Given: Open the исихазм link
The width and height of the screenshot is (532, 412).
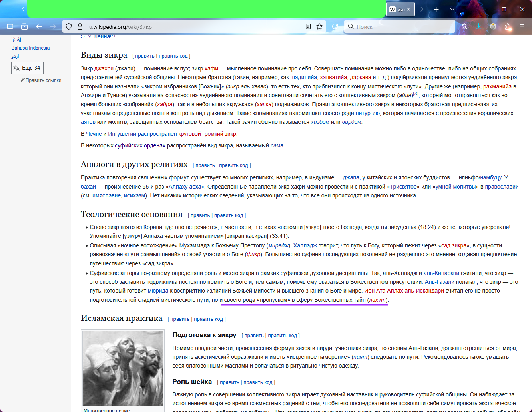Looking at the screenshot, I should click(135, 195).
